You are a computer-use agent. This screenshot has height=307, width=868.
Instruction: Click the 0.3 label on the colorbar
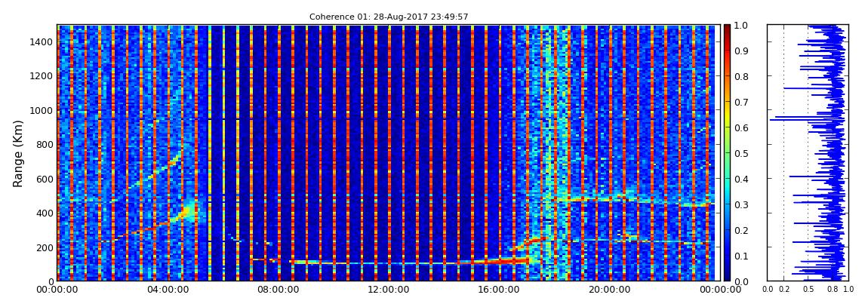pyautogui.click(x=741, y=204)
